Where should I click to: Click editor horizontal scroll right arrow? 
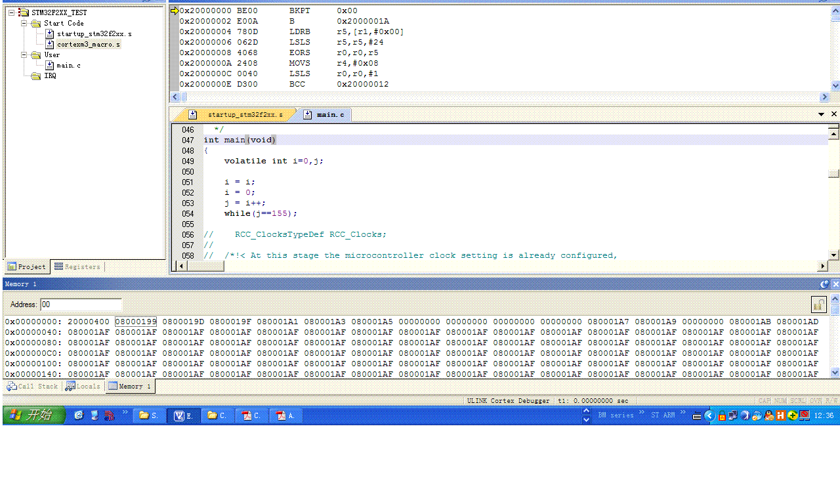(x=822, y=266)
